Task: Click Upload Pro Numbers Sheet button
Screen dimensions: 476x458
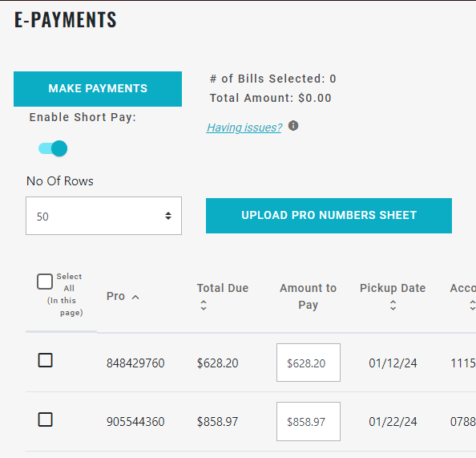Action: coord(329,216)
